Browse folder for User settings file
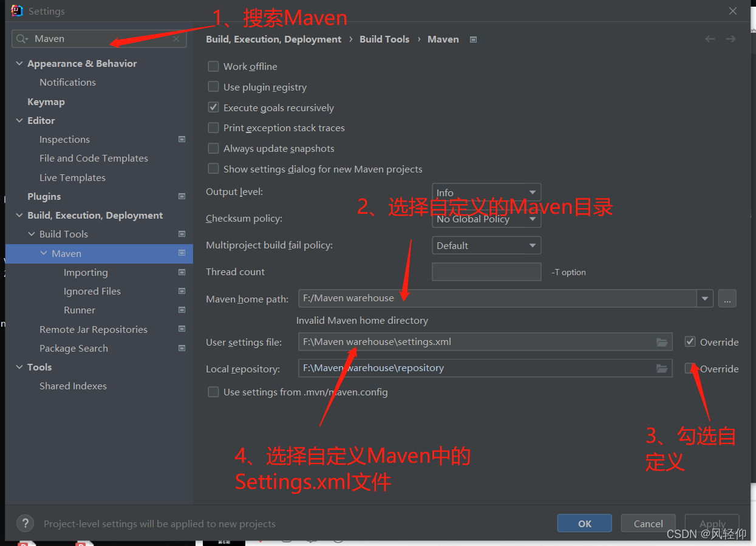This screenshot has height=546, width=756. point(662,342)
